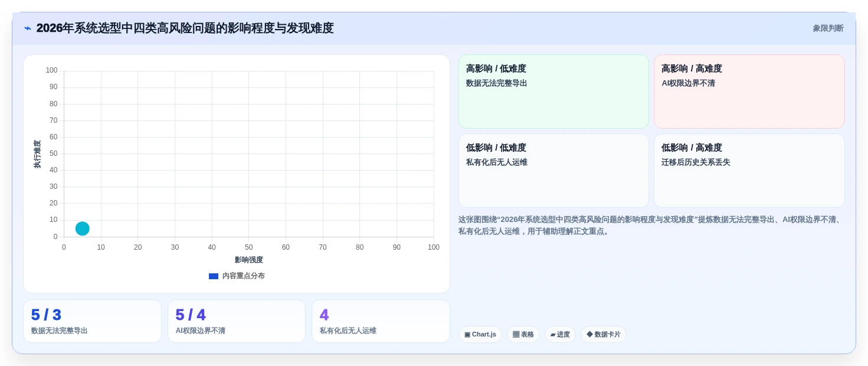
Task: Click the teal bubble on the scatter chart
Action: point(83,228)
